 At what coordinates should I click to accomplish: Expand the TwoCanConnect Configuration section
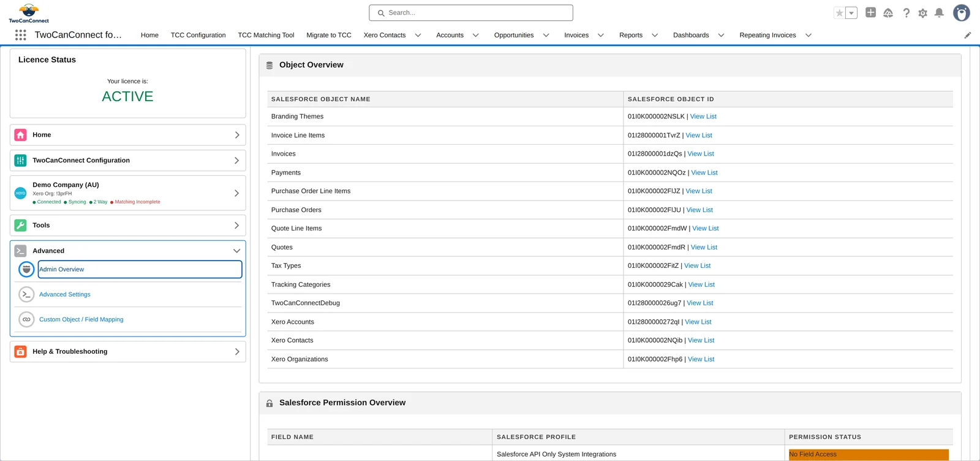click(x=237, y=161)
